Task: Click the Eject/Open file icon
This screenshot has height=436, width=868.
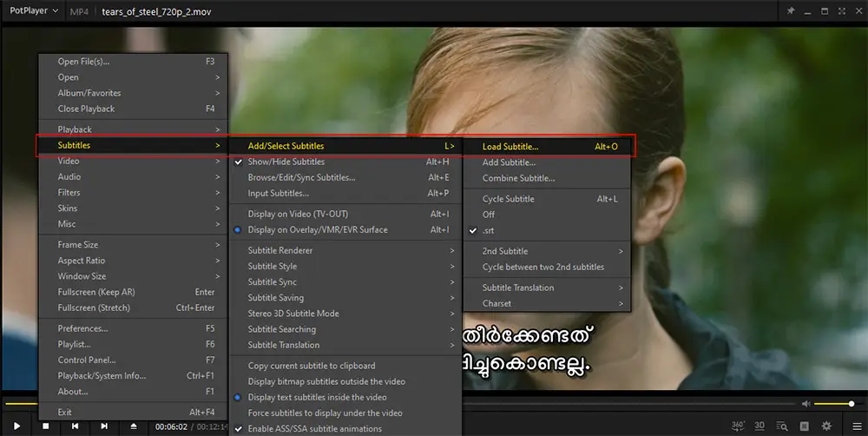Action: click(x=134, y=426)
